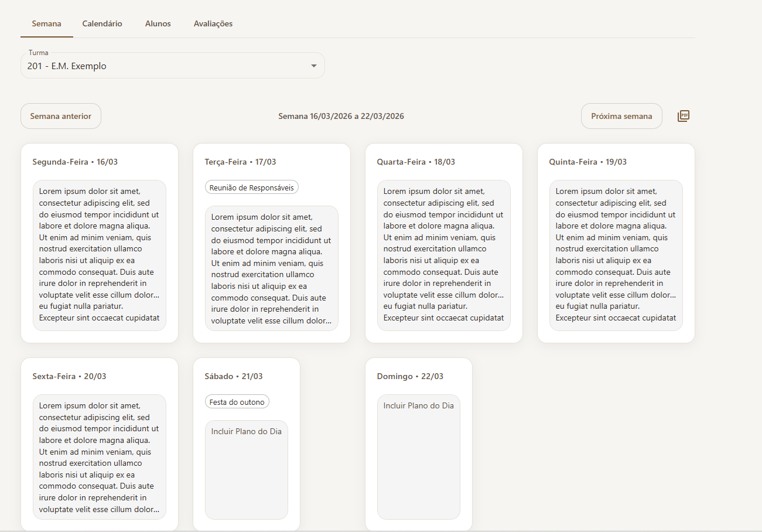Click the Próxima semana button
This screenshot has width=762, height=532.
pos(621,116)
